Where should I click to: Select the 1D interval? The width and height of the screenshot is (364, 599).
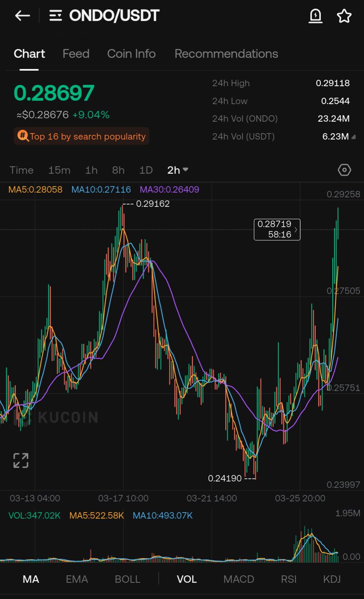(x=146, y=170)
